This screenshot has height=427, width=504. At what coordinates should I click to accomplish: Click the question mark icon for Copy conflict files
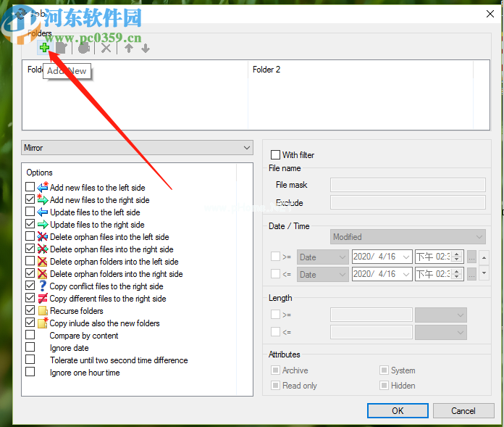[42, 286]
